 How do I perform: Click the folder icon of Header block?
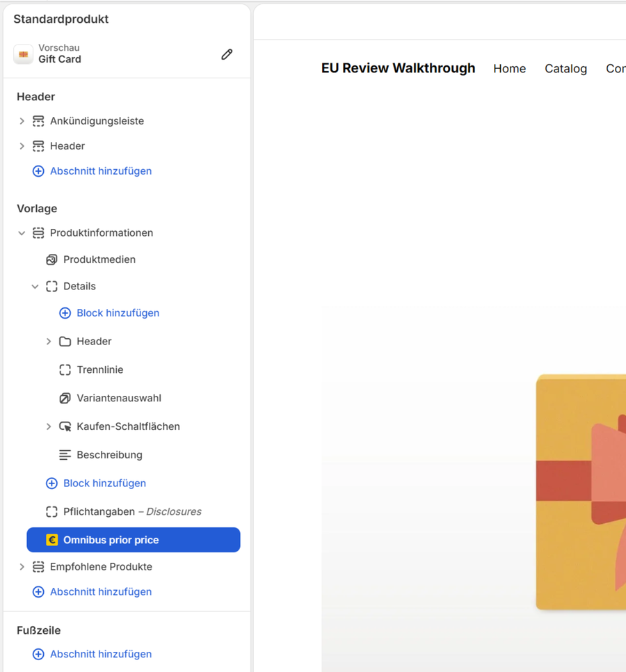tap(65, 342)
